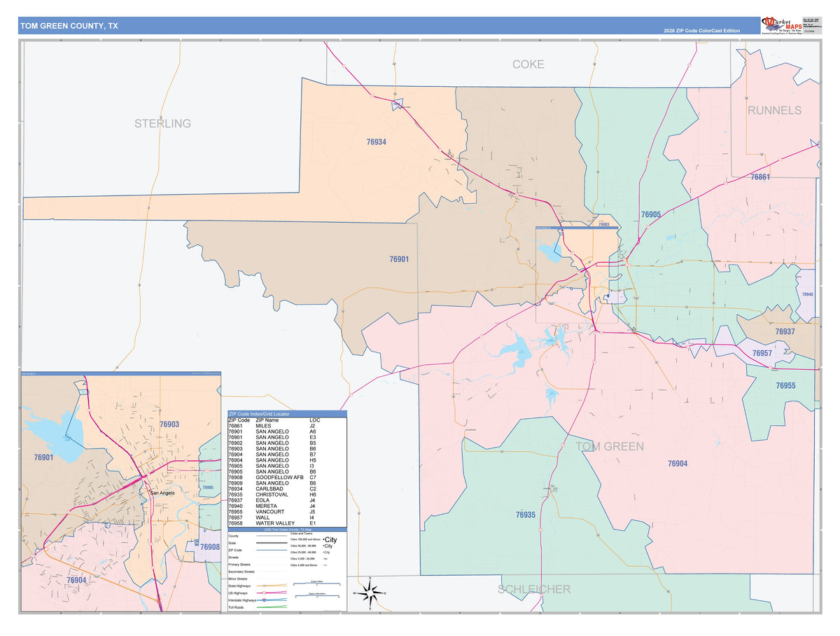Click the STERLING county label
The height and width of the screenshot is (636, 840).
tap(162, 123)
